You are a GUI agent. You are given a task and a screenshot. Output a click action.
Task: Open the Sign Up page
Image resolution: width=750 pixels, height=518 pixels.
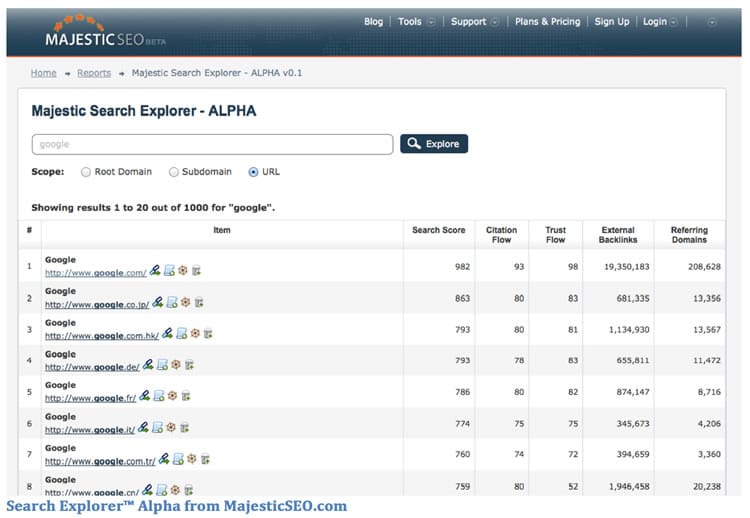pos(612,22)
